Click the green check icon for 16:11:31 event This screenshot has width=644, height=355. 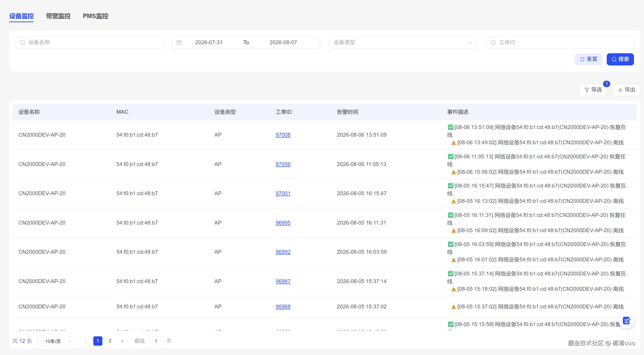tap(450, 215)
